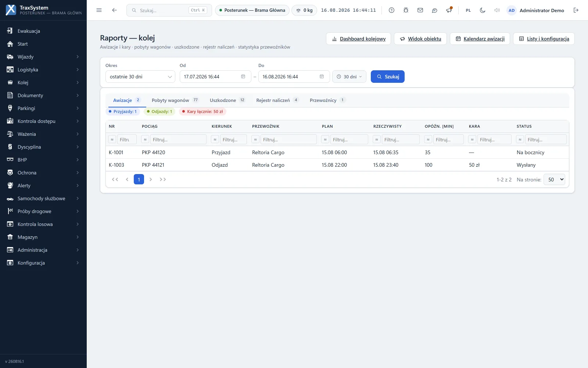The width and height of the screenshot is (588, 368).
Task: Change rows per page dropdown
Action: (554, 180)
